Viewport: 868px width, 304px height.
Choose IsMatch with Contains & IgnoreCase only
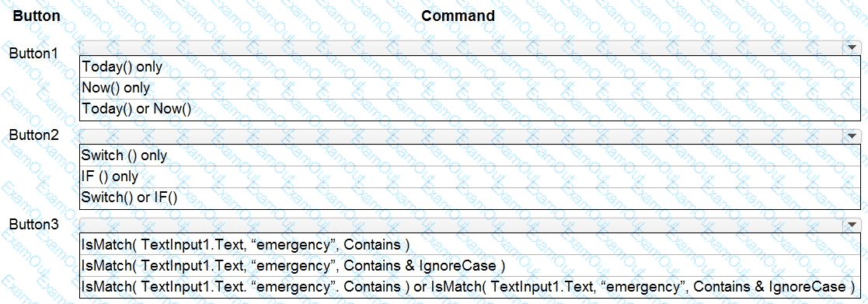(470, 266)
